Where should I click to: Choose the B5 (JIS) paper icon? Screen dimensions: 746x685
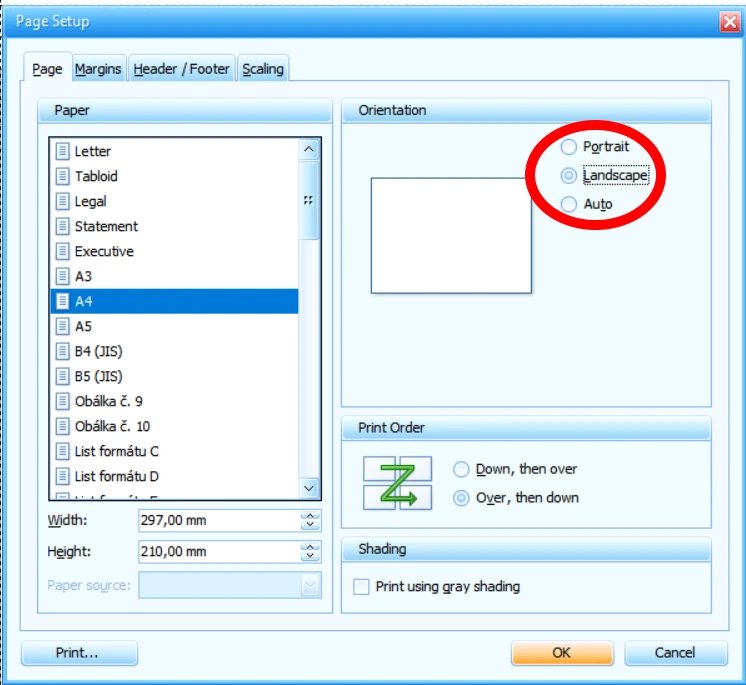(62, 376)
